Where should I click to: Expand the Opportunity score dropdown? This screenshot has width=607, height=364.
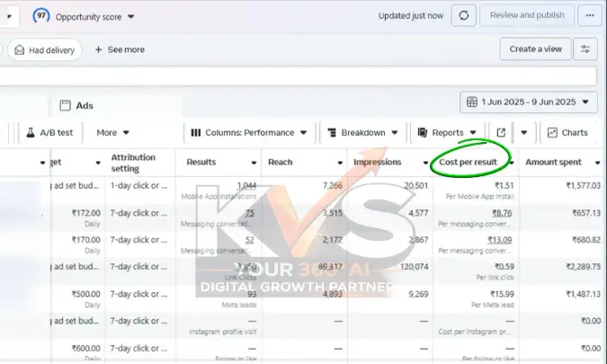[x=131, y=16]
